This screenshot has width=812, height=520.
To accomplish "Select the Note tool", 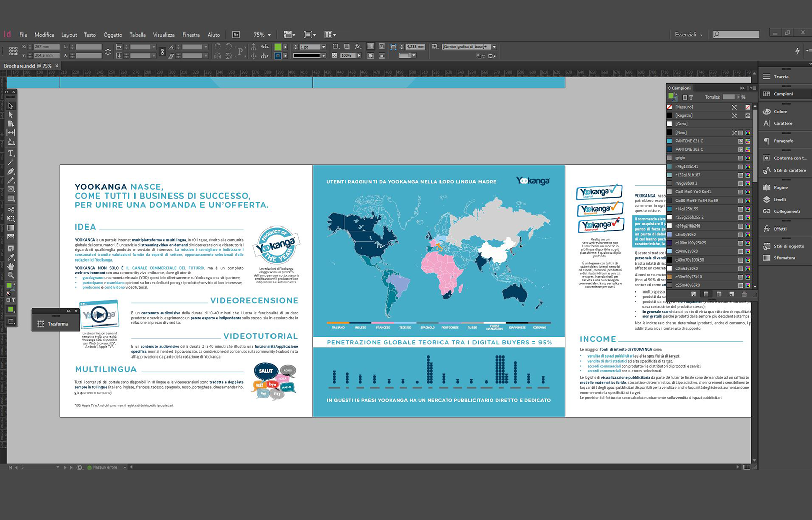I will coord(11,248).
